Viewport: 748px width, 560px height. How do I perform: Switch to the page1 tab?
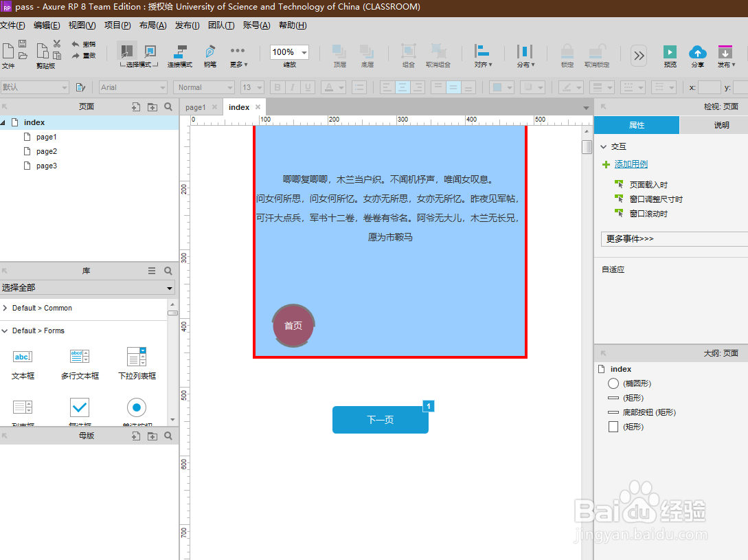coord(196,107)
